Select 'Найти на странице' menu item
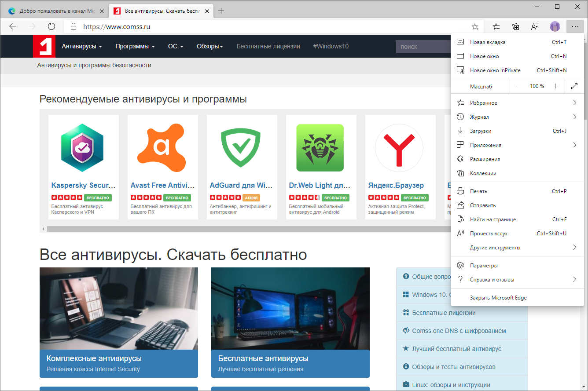 tap(517, 219)
